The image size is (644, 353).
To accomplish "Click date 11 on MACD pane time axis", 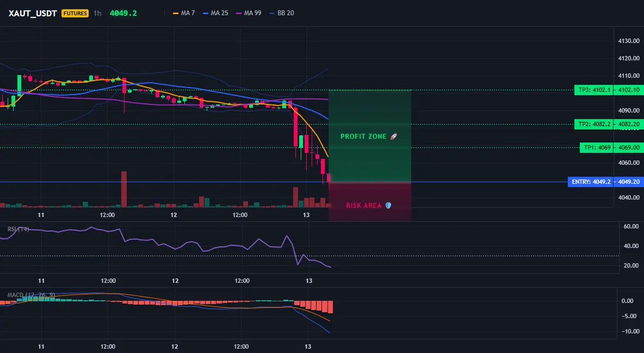I will [x=41, y=346].
